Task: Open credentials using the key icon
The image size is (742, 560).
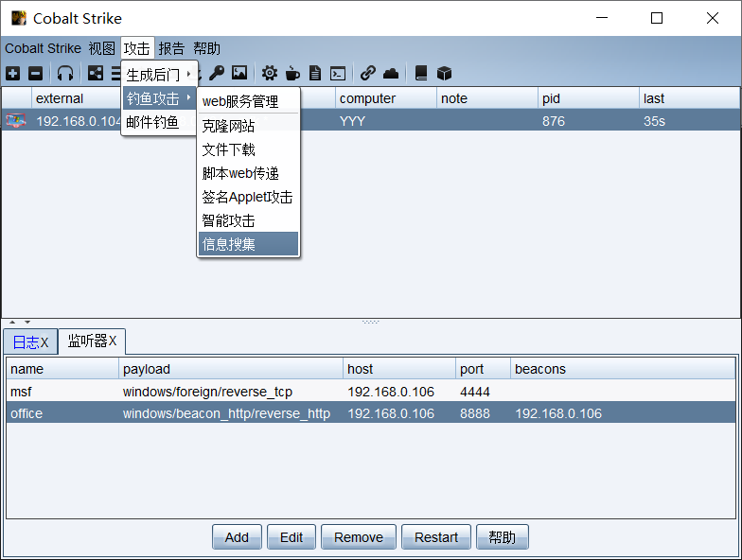Action: click(x=217, y=73)
